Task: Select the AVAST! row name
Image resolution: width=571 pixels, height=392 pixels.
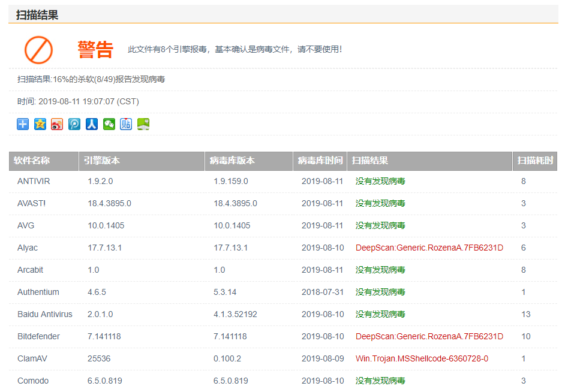Action: point(31,203)
